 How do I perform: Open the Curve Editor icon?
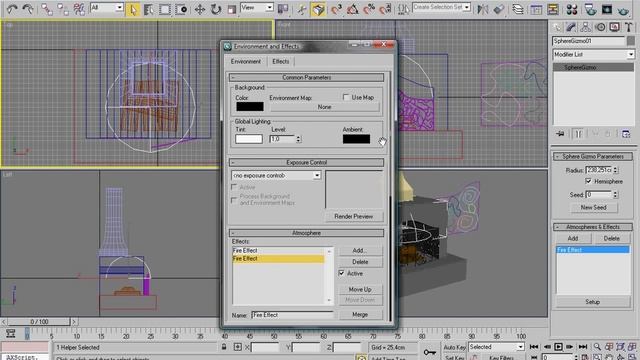point(536,9)
